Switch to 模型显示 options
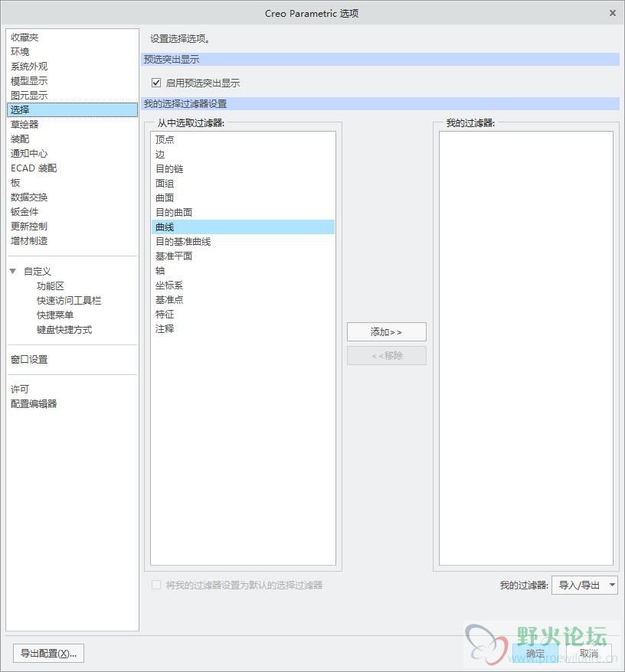This screenshot has width=625, height=672. [x=29, y=81]
